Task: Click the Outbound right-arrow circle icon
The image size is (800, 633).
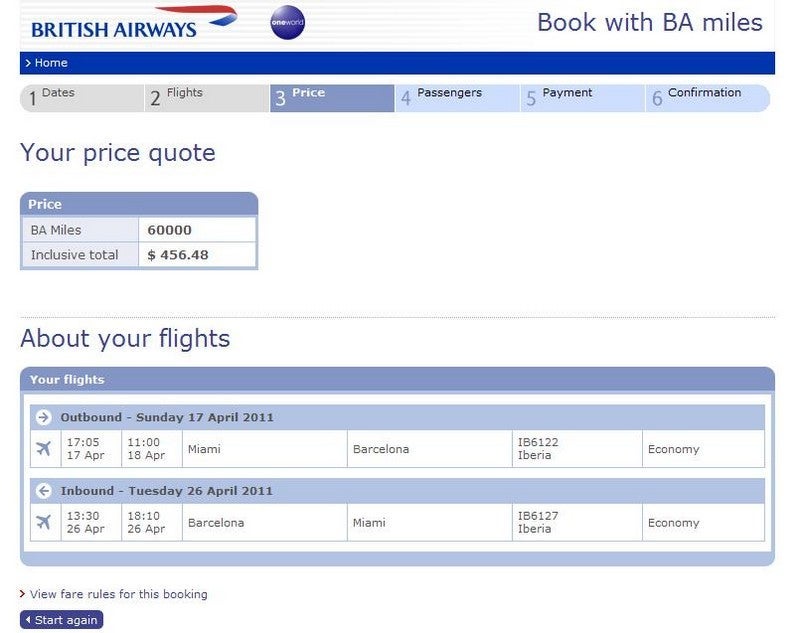Action: click(x=43, y=417)
